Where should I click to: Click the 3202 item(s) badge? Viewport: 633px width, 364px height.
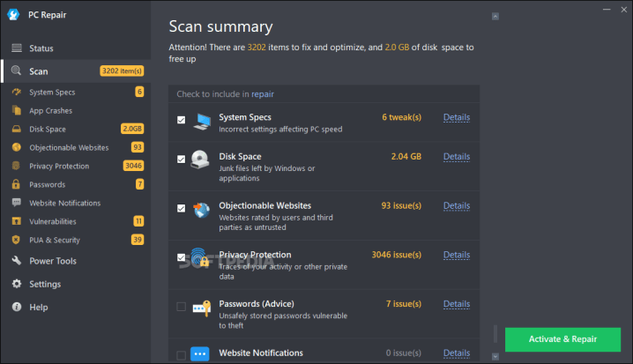click(122, 71)
